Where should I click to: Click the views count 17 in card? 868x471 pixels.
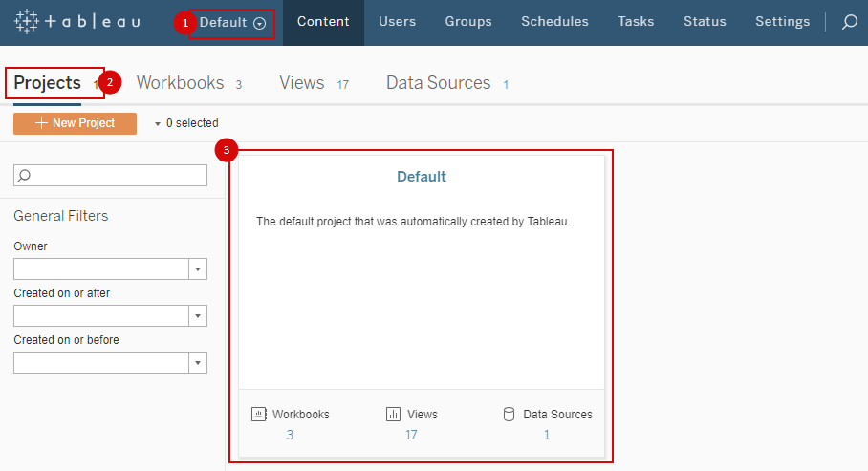(411, 435)
